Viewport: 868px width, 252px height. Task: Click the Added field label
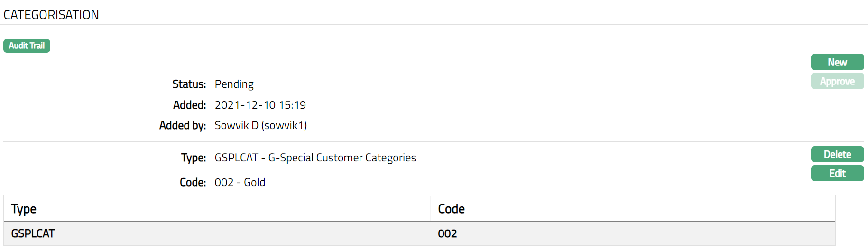(189, 105)
